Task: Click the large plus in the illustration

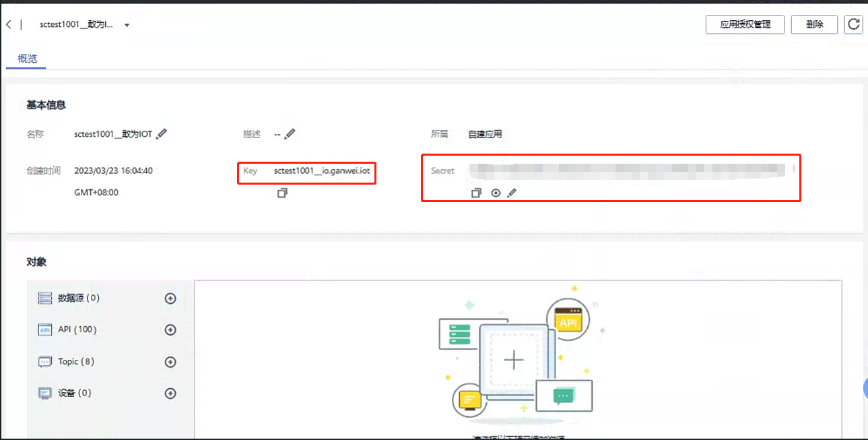Action: 514,360
